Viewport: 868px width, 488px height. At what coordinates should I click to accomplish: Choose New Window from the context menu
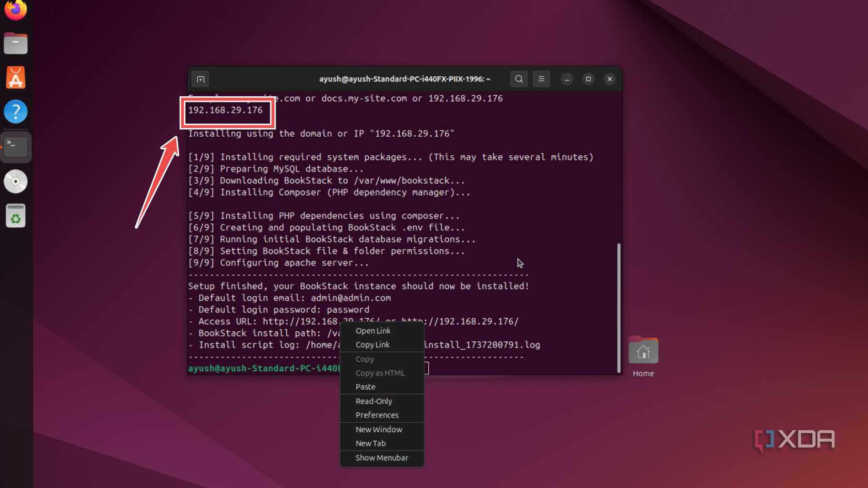point(379,429)
